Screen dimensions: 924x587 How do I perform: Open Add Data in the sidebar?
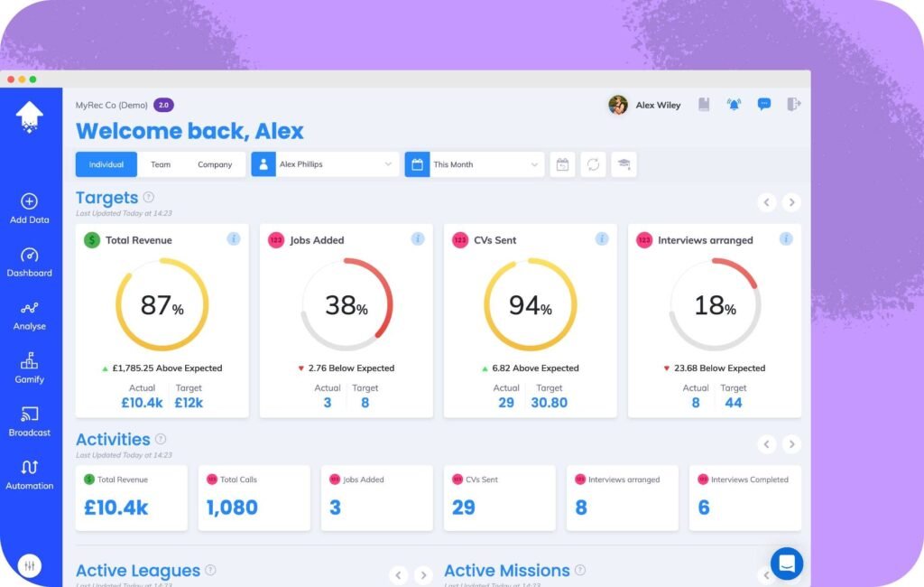click(x=30, y=208)
